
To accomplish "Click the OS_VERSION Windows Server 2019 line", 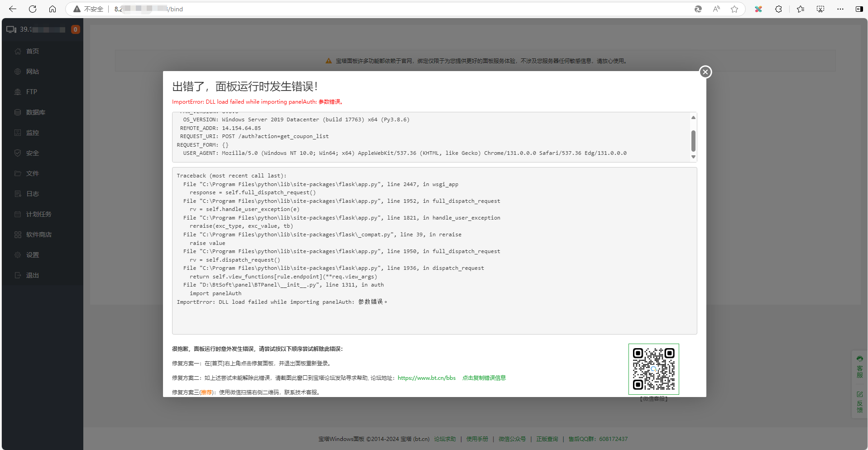I will pyautogui.click(x=296, y=120).
